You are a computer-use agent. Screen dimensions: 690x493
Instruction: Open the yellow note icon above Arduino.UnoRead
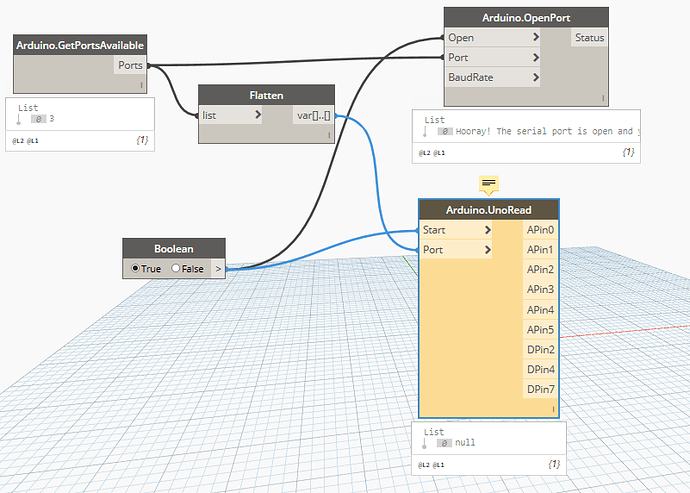click(x=488, y=184)
